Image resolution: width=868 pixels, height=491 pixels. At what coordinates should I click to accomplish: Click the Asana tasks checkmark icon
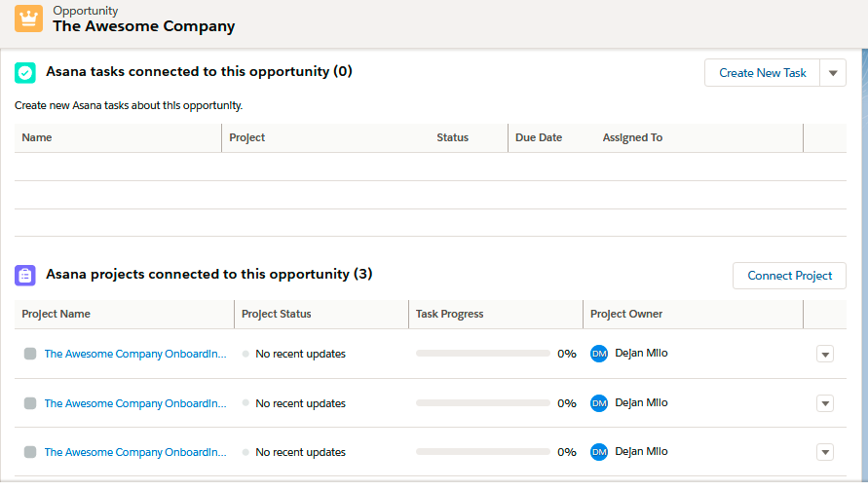tap(25, 73)
